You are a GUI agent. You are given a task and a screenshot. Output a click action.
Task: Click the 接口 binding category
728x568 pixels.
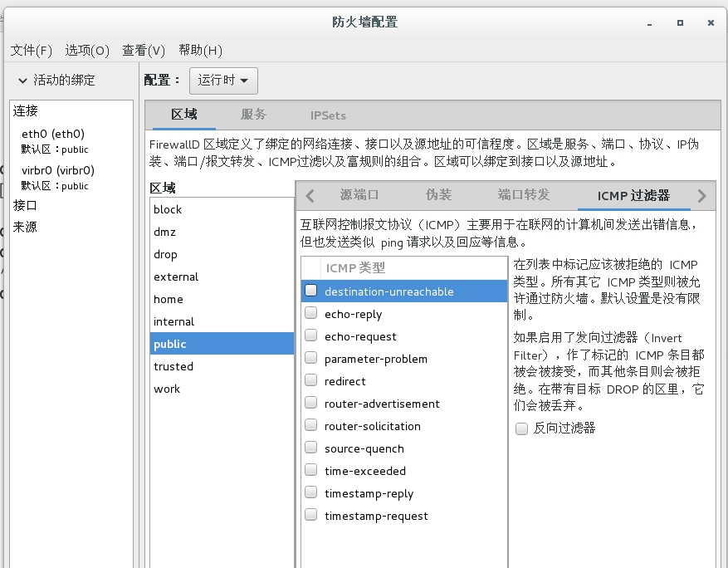pyautogui.click(x=25, y=205)
